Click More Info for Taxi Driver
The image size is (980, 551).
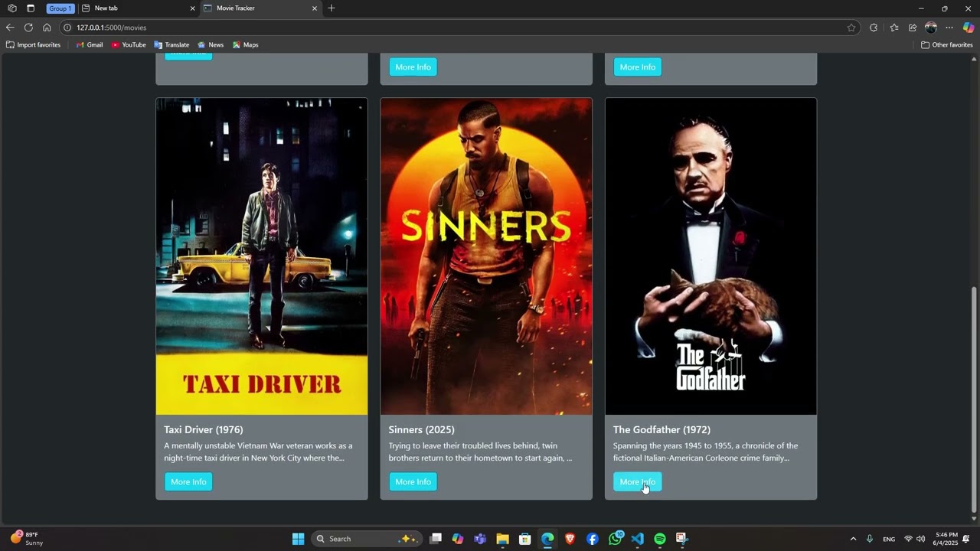pyautogui.click(x=188, y=482)
